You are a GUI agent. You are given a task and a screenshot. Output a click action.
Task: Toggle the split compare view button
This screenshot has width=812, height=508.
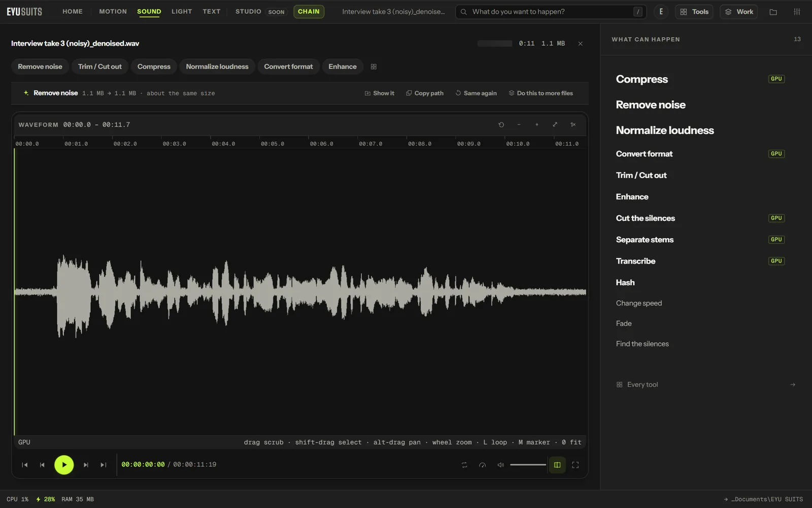[x=557, y=465]
